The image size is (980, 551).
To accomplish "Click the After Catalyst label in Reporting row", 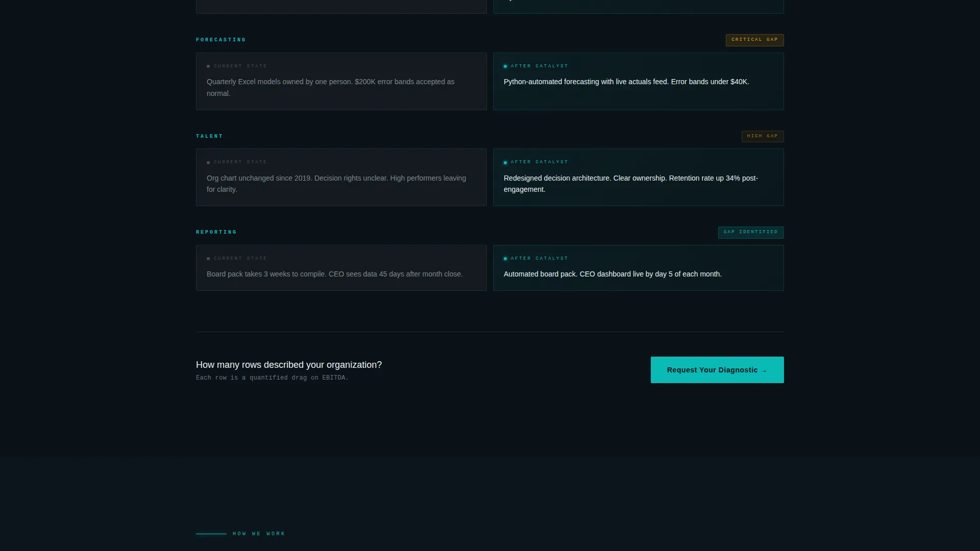I will tap(540, 258).
